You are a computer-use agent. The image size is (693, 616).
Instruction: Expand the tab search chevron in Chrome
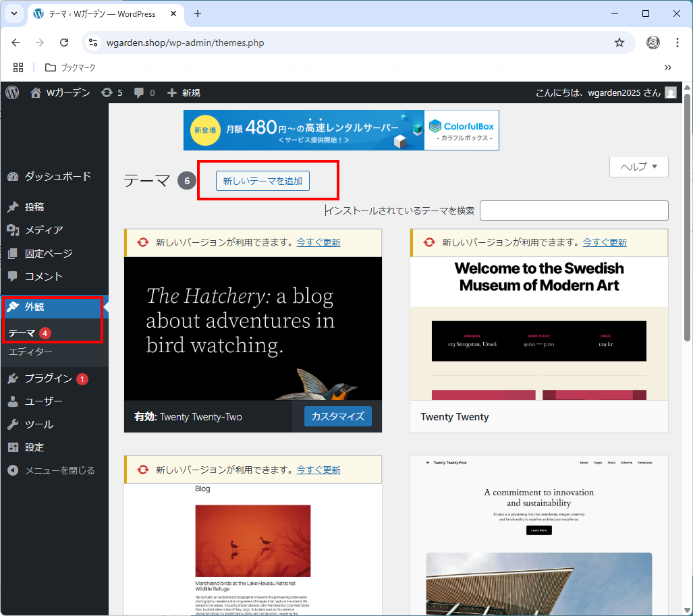14,13
